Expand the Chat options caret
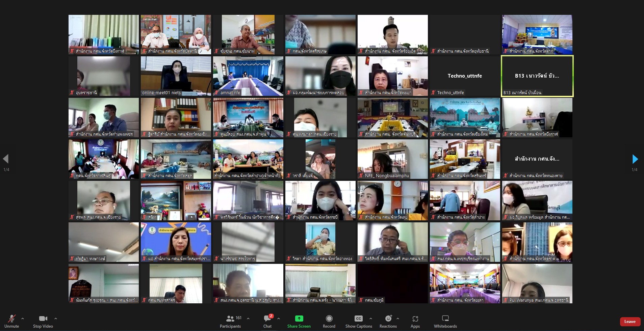The height and width of the screenshot is (331, 644). (x=279, y=318)
